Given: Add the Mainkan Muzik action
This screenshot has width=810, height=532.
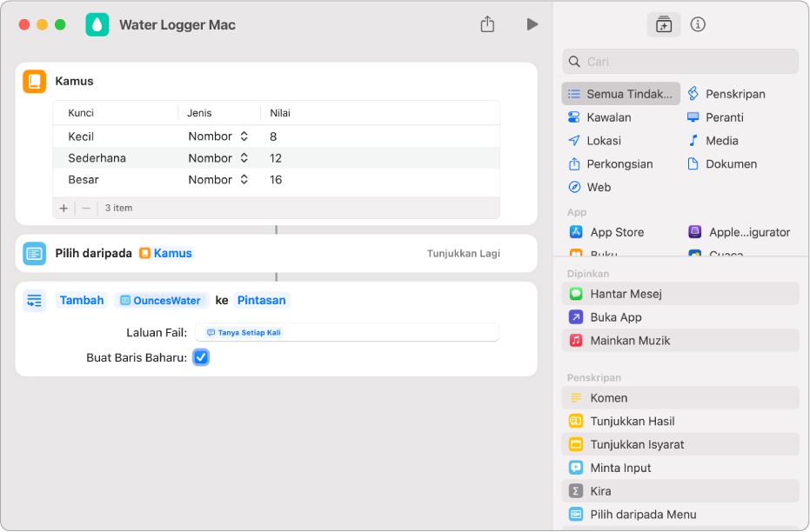Looking at the screenshot, I should click(x=680, y=341).
